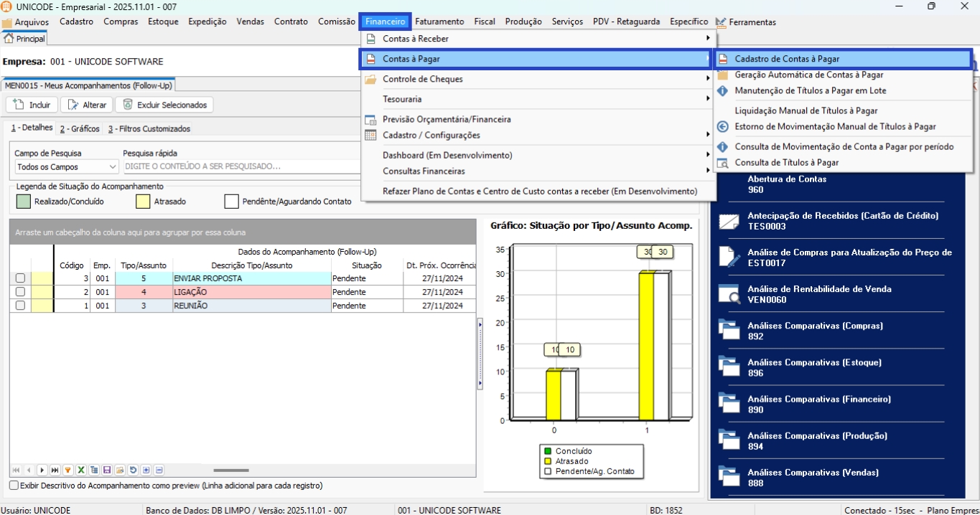Image resolution: width=980 pixels, height=515 pixels.
Task: Choose Consulta de Títulos à Pagar
Action: [x=786, y=163]
